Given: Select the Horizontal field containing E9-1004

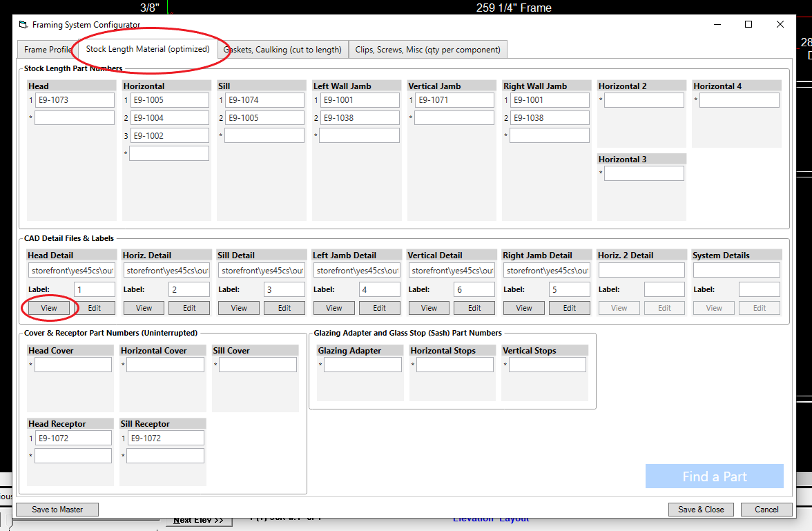Looking at the screenshot, I should pos(169,117).
